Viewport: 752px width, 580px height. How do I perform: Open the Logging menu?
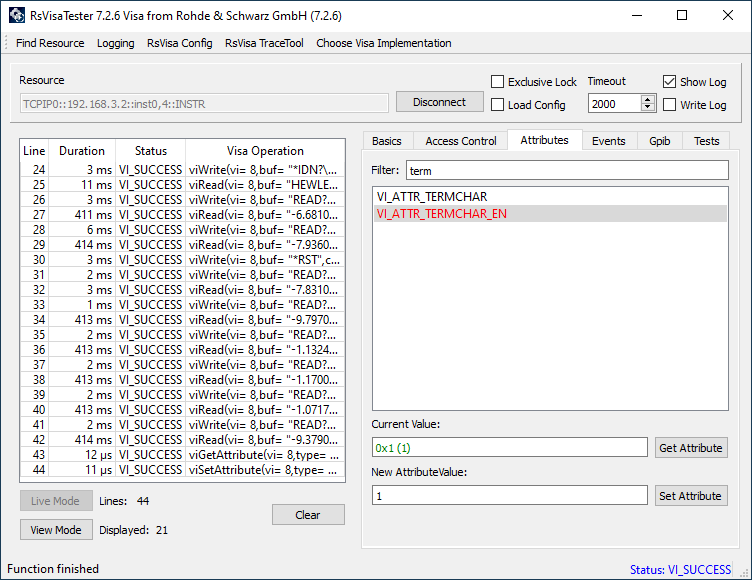click(x=116, y=43)
